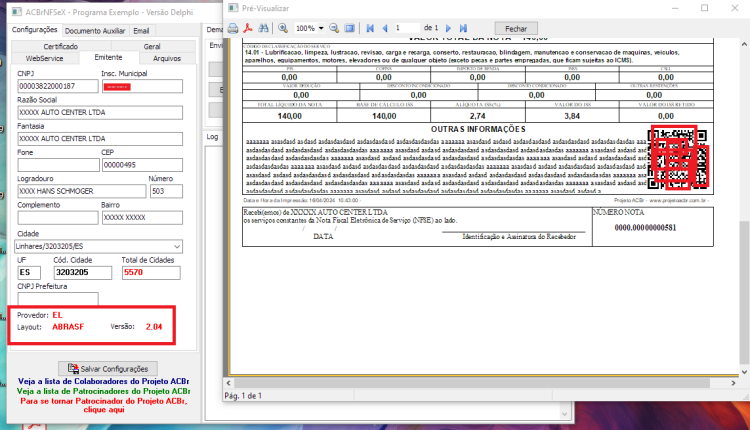Click the UF field showing ES
The image size is (750, 430).
pos(29,273)
